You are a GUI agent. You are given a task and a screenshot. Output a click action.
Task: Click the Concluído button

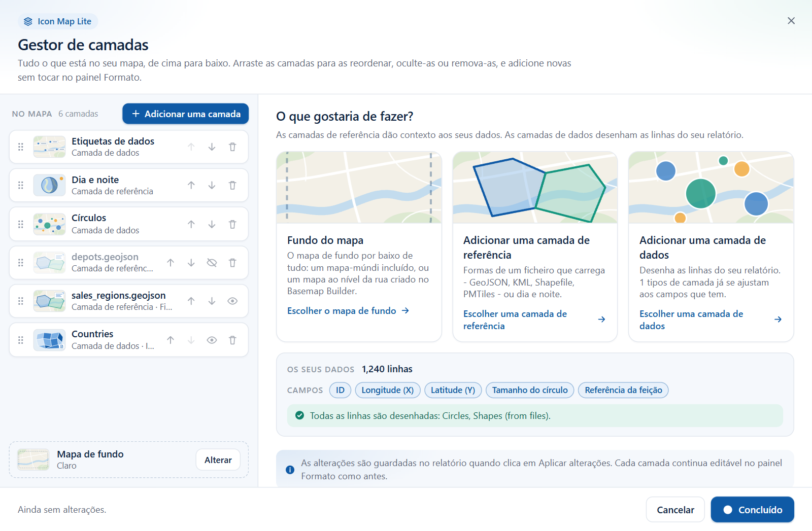pos(753,510)
